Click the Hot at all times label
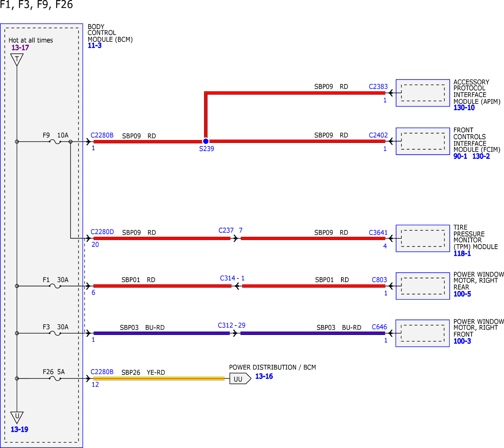The image size is (504, 448). (x=31, y=40)
